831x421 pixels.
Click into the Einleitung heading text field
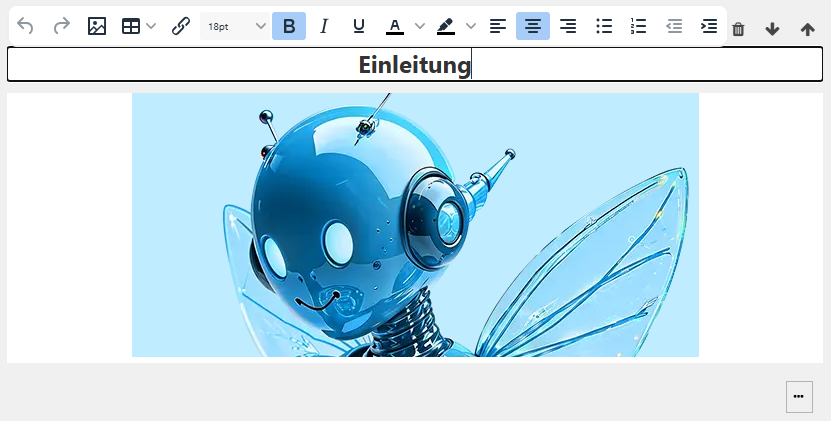click(x=415, y=65)
